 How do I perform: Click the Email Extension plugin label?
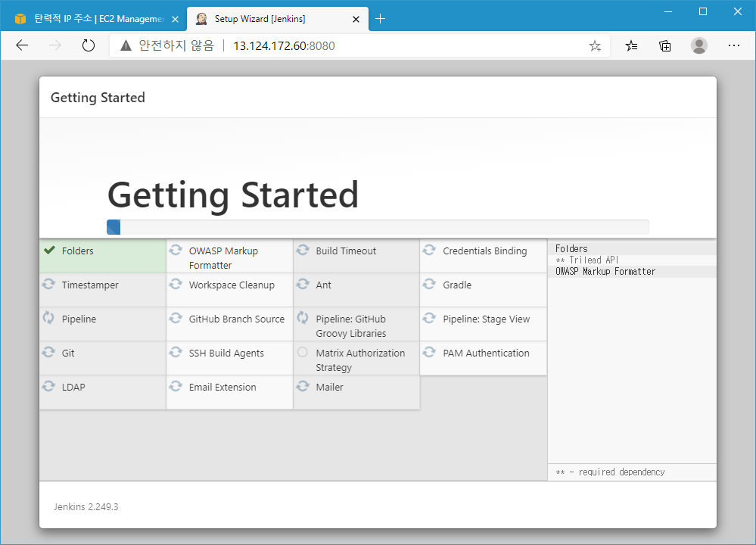(222, 388)
